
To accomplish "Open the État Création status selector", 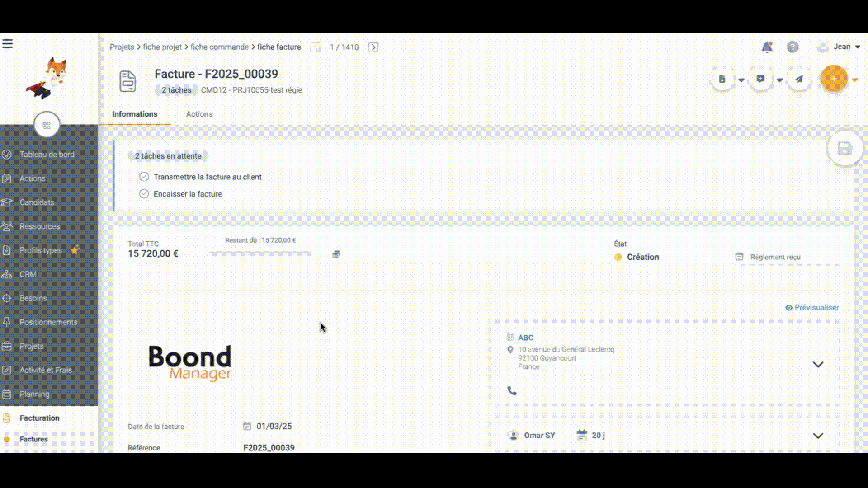I will pos(637,257).
